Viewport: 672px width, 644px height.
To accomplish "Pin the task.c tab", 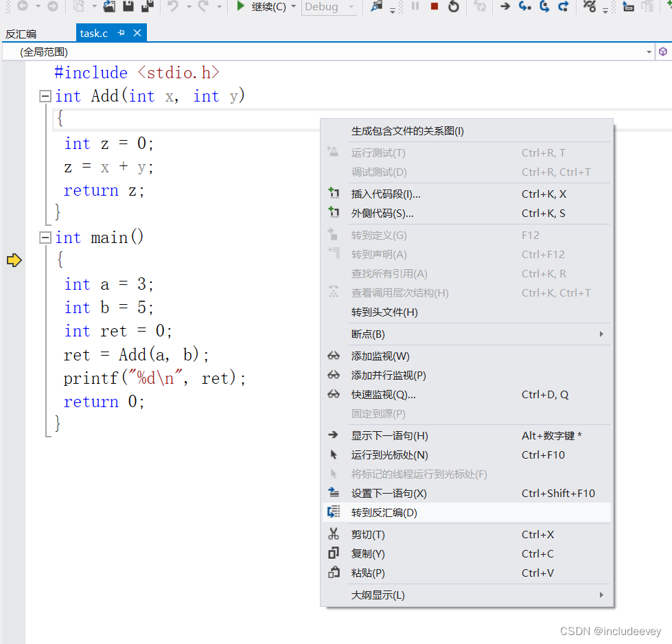I will coord(121,33).
